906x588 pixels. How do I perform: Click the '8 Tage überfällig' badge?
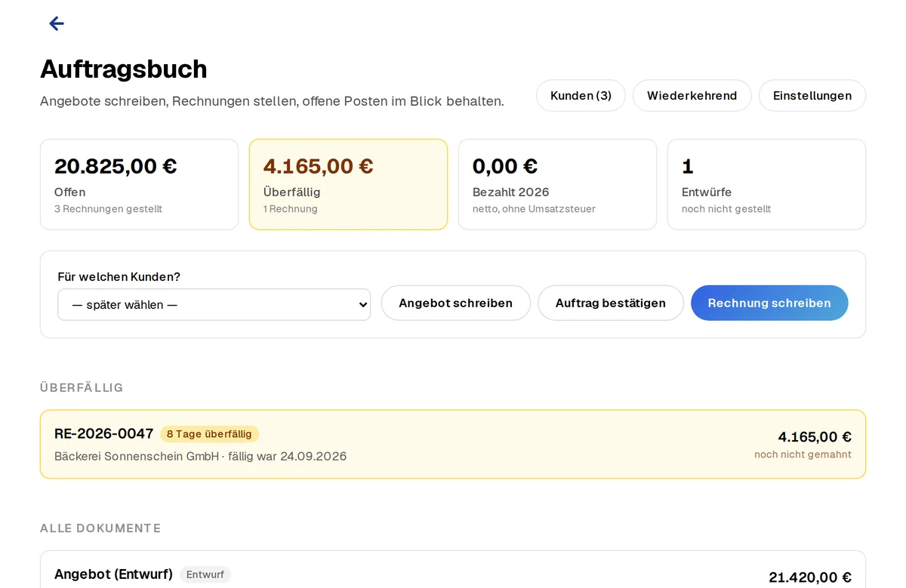209,434
